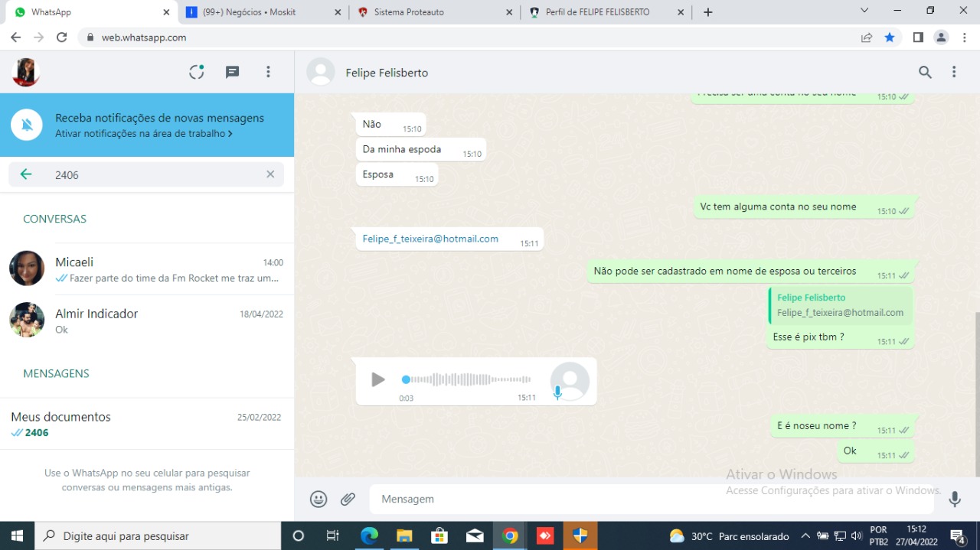Open WhatsApp status updates icon
The width and height of the screenshot is (980, 550).
[x=197, y=72]
